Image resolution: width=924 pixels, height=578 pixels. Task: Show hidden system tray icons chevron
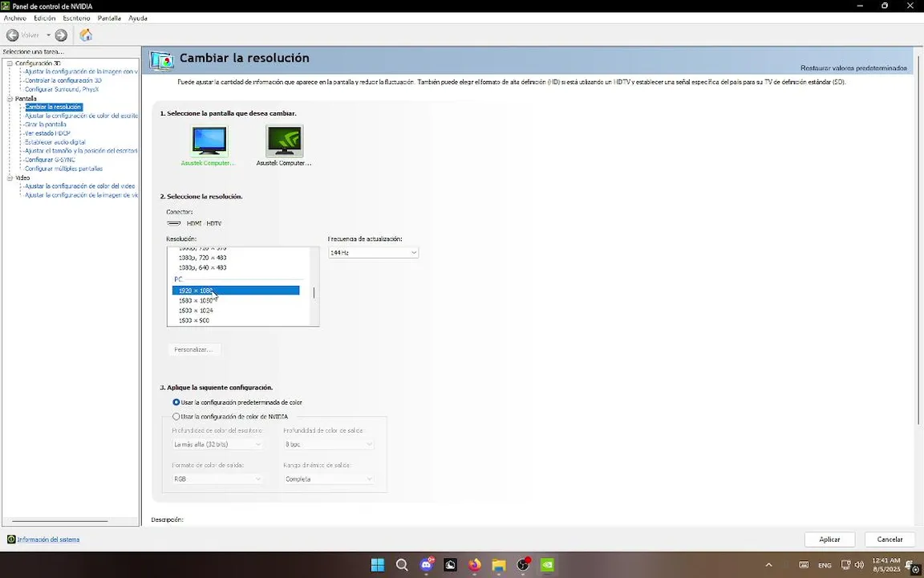pos(768,565)
